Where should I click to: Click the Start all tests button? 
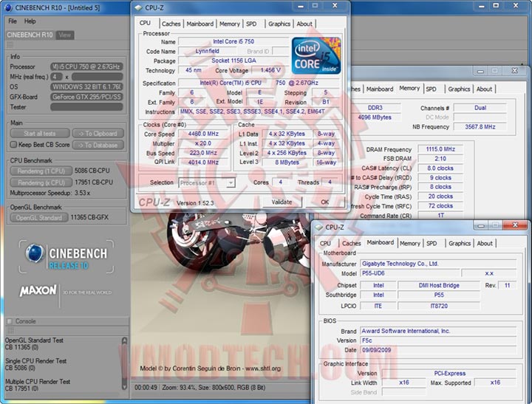point(40,133)
